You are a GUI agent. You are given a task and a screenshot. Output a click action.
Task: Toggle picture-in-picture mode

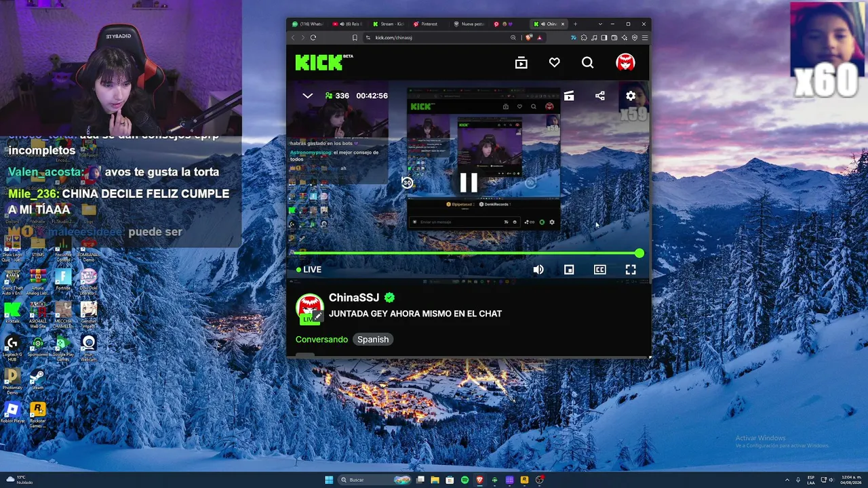point(569,270)
